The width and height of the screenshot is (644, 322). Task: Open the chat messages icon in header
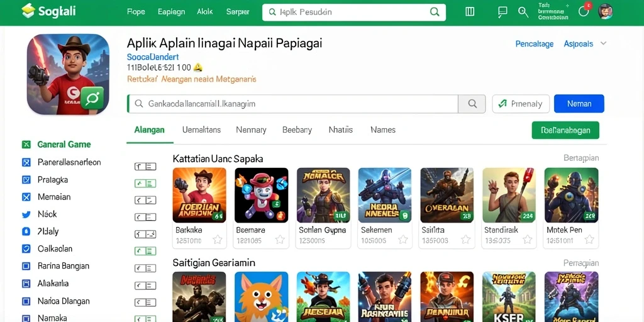pyautogui.click(x=502, y=12)
